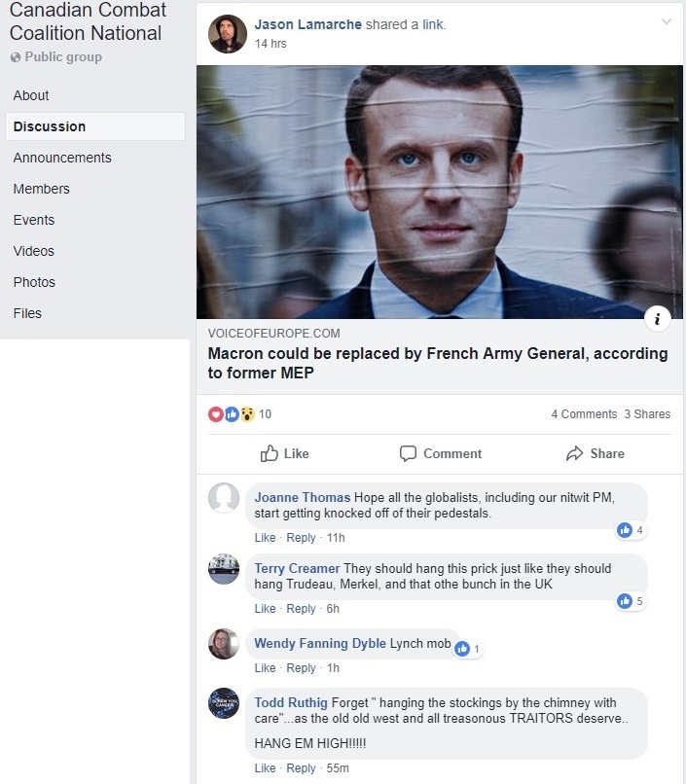This screenshot has height=784, width=686.
Task: View the 4 Comments link
Action: (x=584, y=414)
